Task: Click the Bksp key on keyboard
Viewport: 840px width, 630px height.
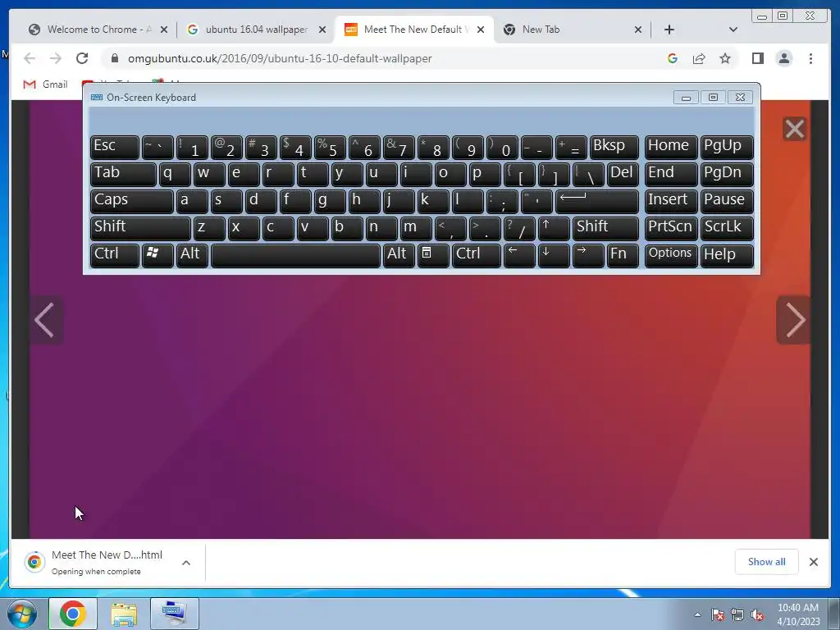Action: point(614,147)
